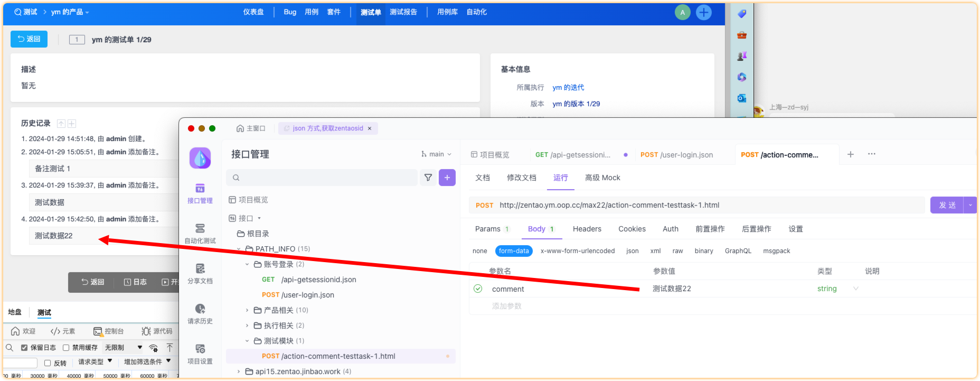
Task: Open the dropdown arrow beside 发送
Action: pyautogui.click(x=970, y=205)
